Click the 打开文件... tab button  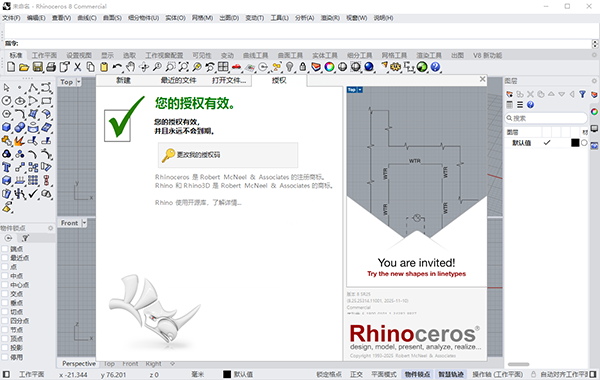(x=229, y=80)
